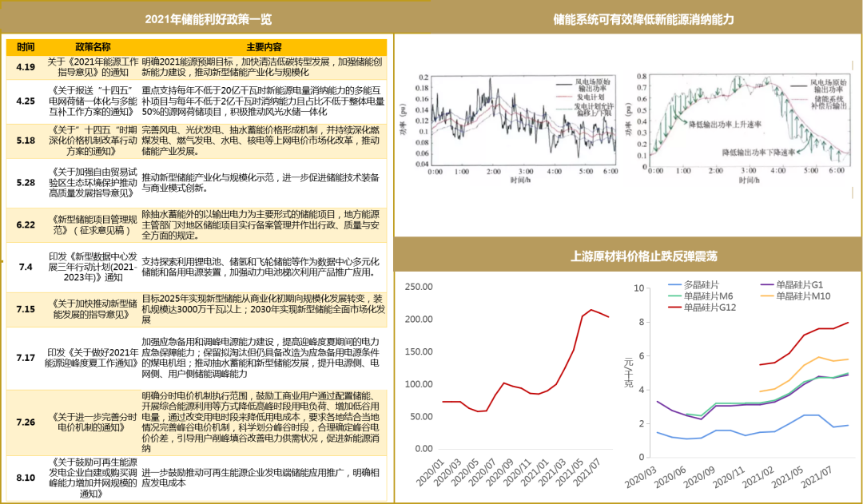Click content text 明确2021能源预期目标
The height and width of the screenshot is (504, 863).
(x=190, y=62)
